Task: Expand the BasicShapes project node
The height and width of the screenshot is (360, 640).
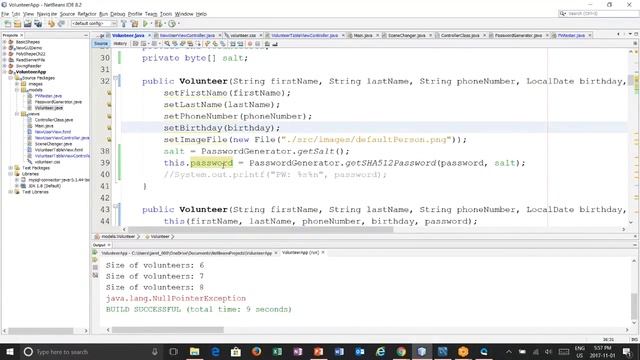Action: pyautogui.click(x=5, y=42)
